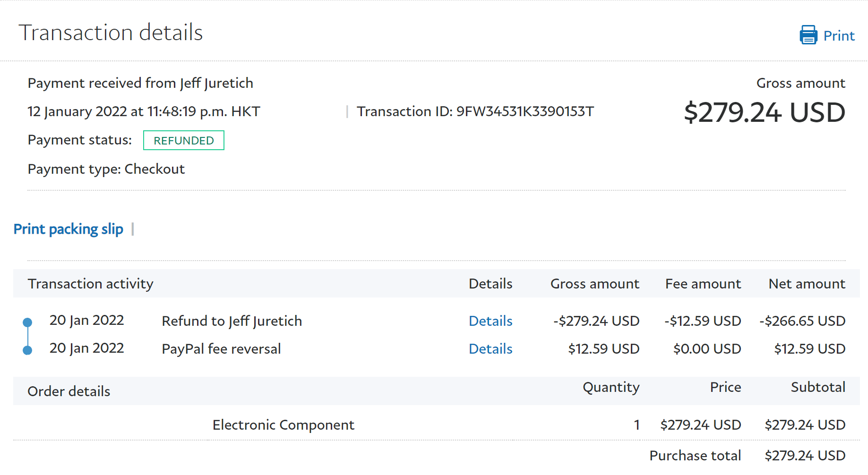Select the Refund to Jeff Juretich entry

point(232,321)
